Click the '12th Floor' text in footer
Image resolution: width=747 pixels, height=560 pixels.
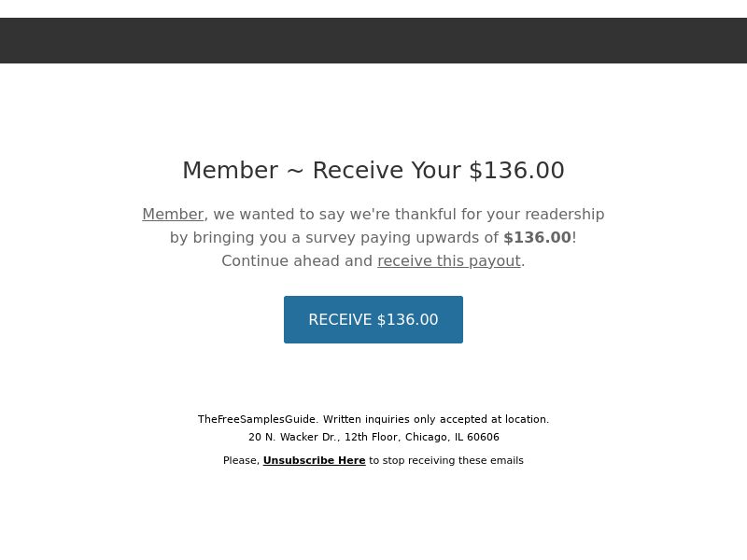[x=372, y=437]
